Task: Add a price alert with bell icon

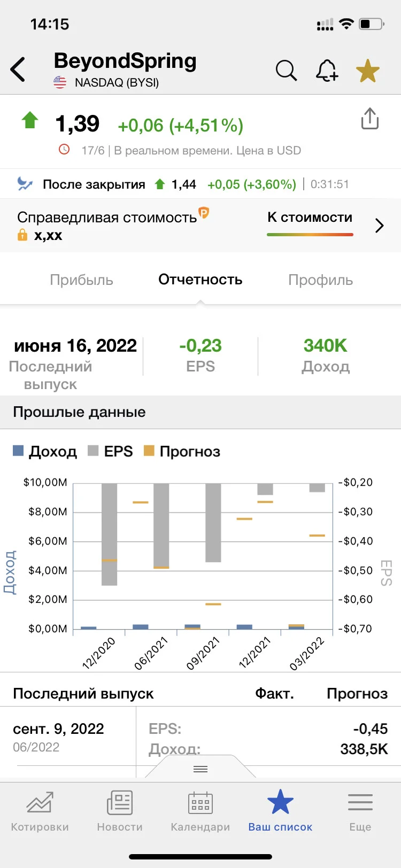Action: 327,70
